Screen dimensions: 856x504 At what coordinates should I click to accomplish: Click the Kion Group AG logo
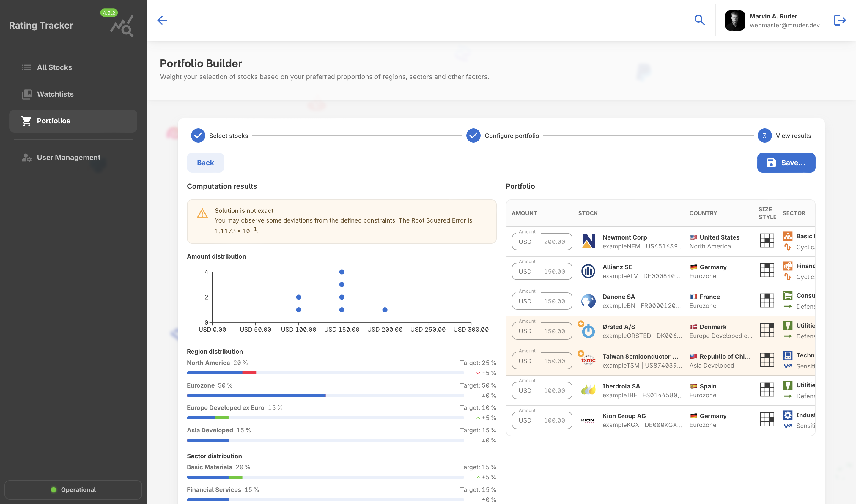[x=588, y=420]
